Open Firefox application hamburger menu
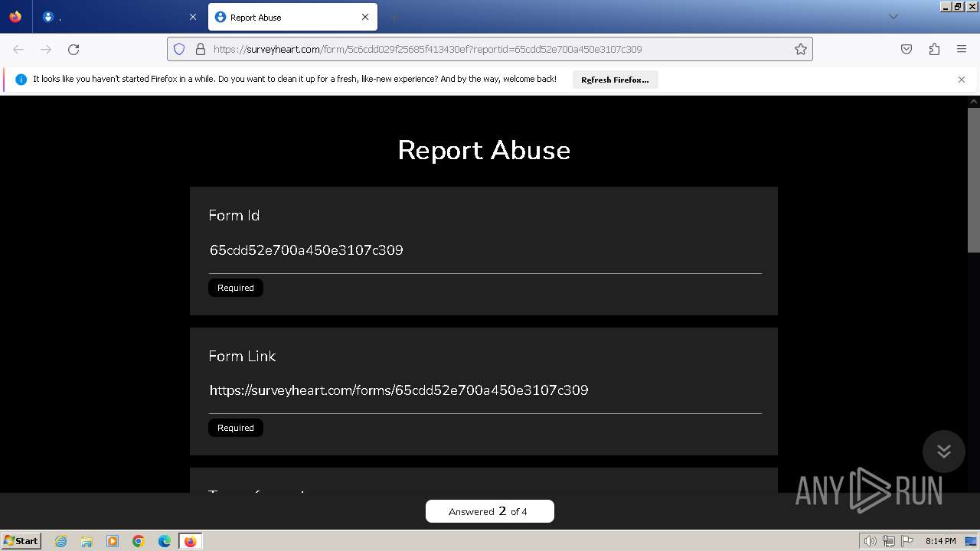 point(962,49)
